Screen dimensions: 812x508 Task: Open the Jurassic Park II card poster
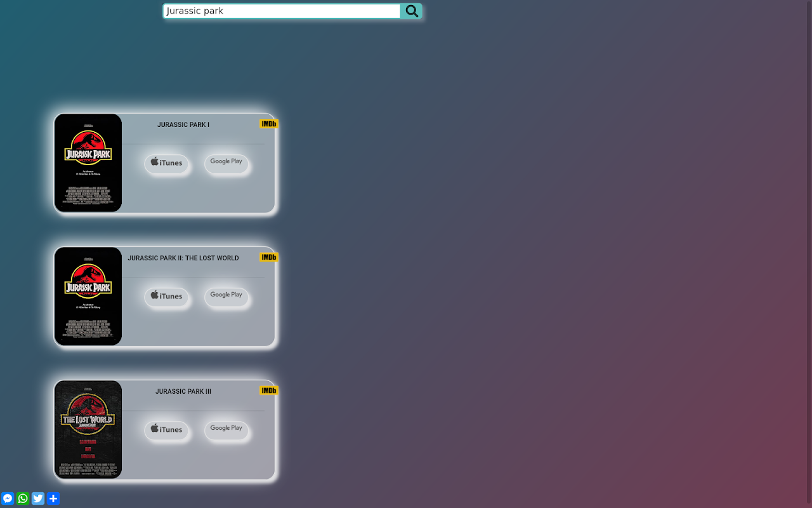pyautogui.click(x=88, y=297)
